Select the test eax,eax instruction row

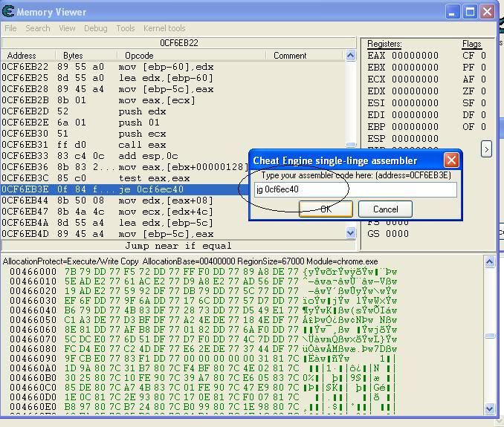[125, 178]
